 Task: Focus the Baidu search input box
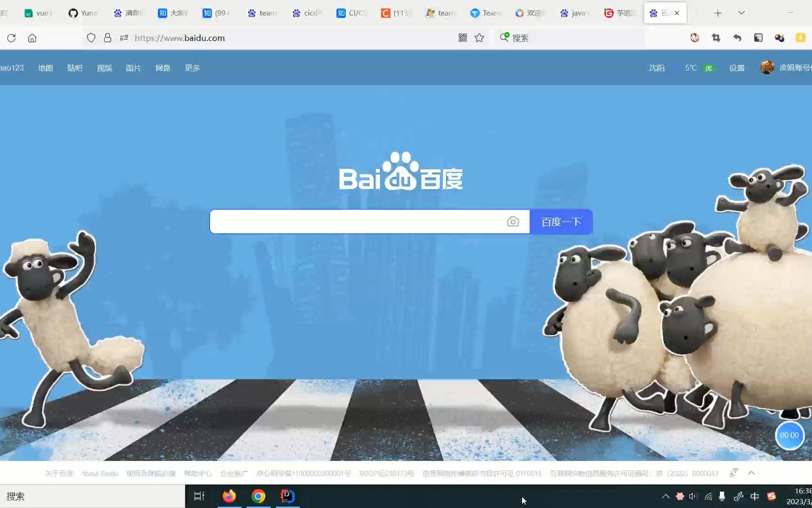(358, 222)
